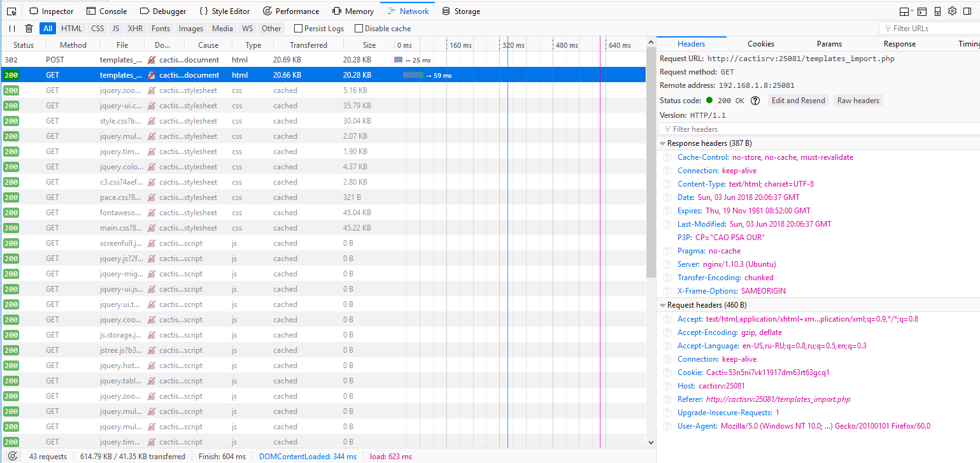980x463 pixels.
Task: Collapse the Request headers section
Action: (662, 304)
